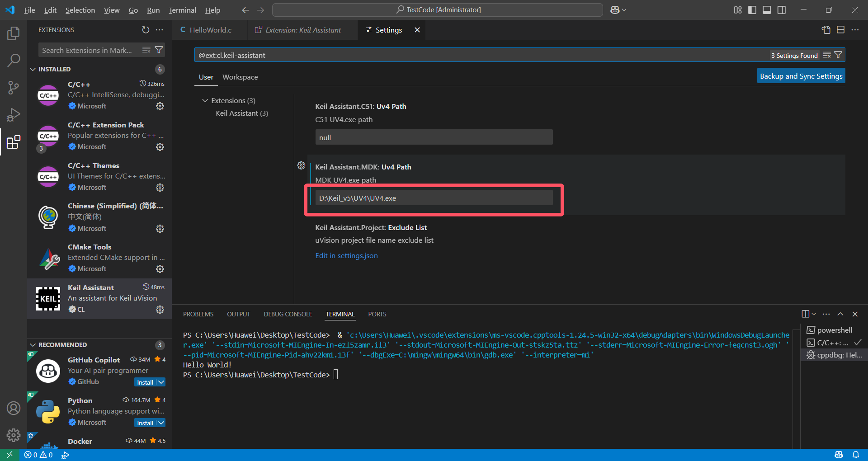
Task: Select Keil Assistant (3) settings tree item
Action: coord(242,113)
